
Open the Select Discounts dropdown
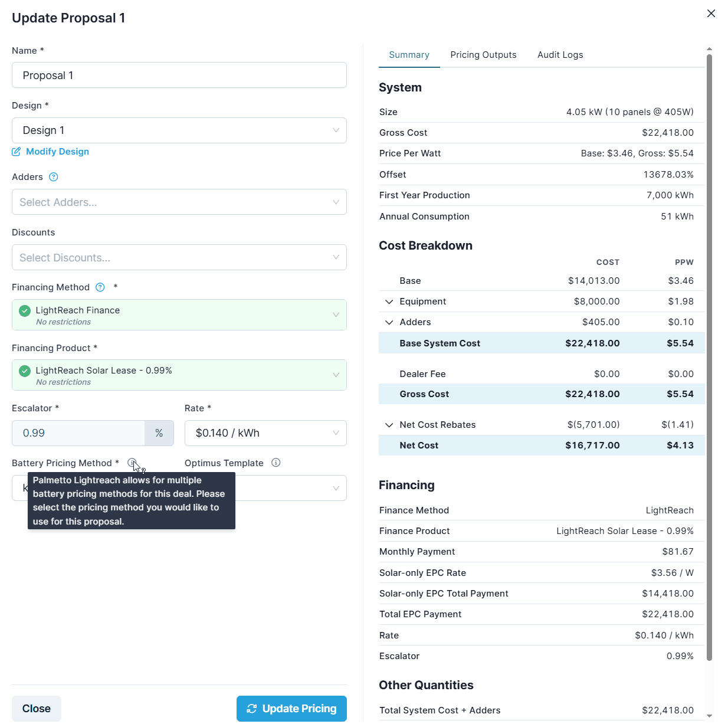point(179,258)
